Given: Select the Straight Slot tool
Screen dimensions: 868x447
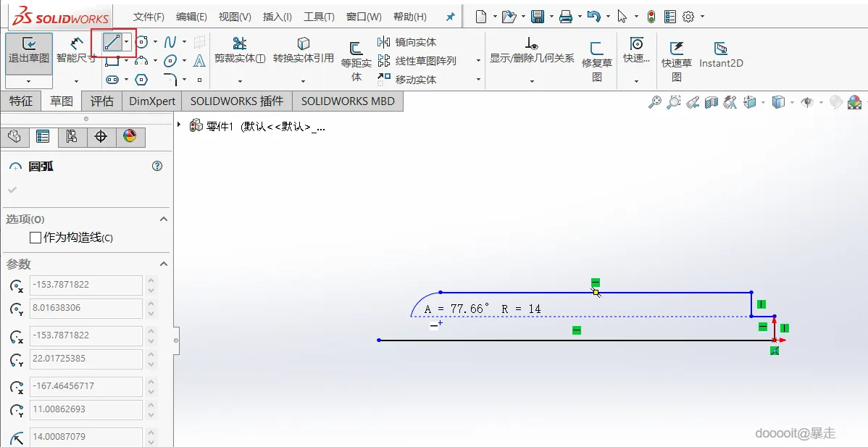Looking at the screenshot, I should point(112,80).
